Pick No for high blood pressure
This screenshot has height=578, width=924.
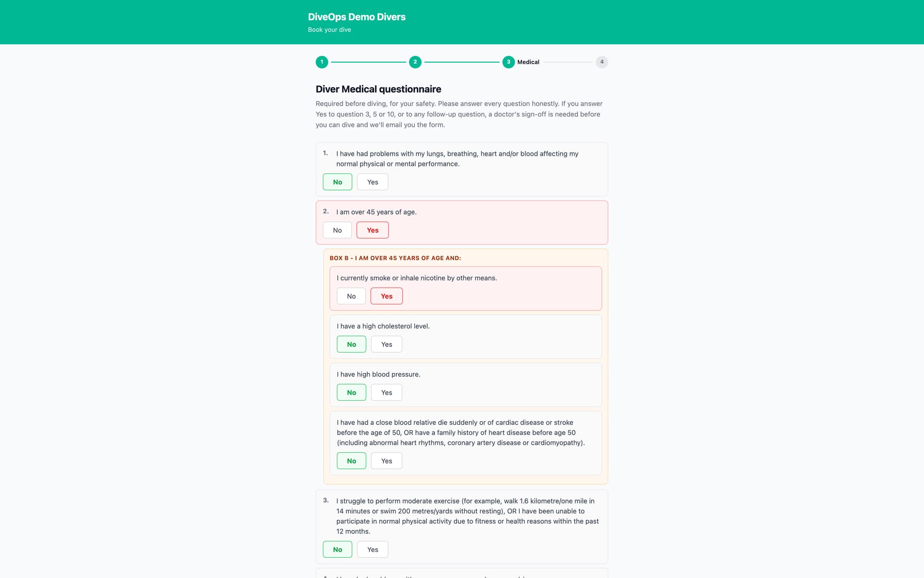click(351, 393)
